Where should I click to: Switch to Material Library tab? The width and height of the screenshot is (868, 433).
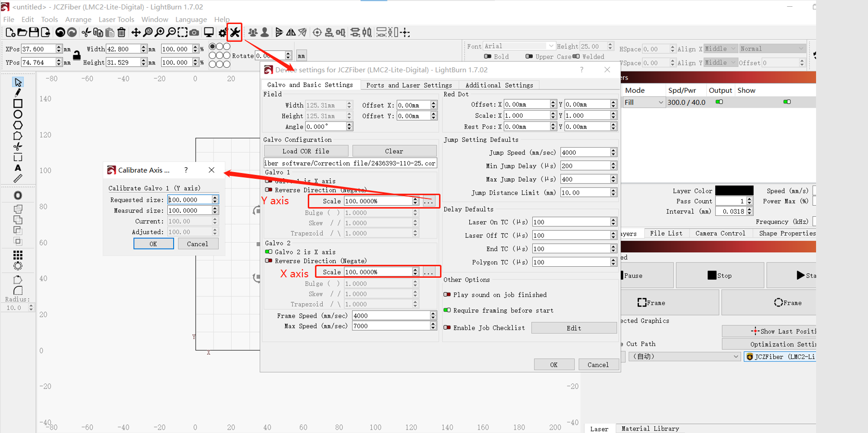(650, 429)
